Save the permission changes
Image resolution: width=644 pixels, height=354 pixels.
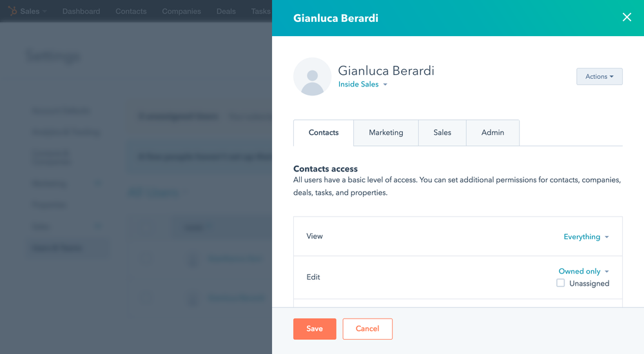315,329
